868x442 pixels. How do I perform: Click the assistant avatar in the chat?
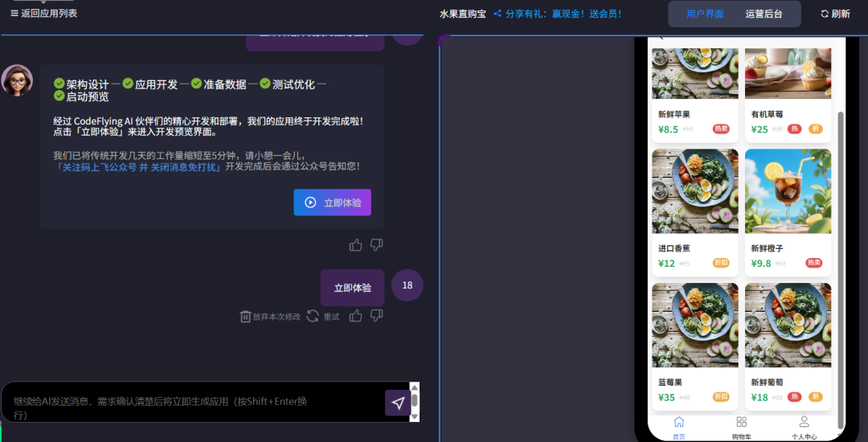[17, 80]
